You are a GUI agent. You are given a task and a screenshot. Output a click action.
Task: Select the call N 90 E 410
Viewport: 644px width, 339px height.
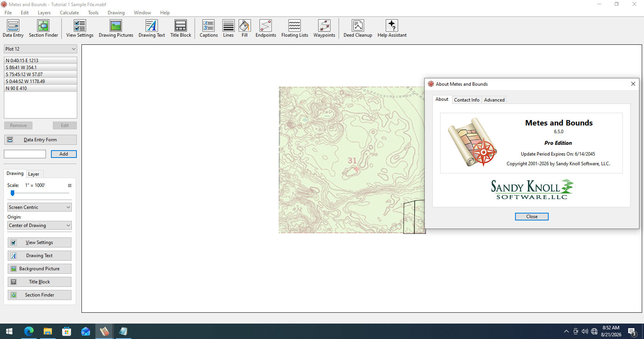click(x=41, y=88)
